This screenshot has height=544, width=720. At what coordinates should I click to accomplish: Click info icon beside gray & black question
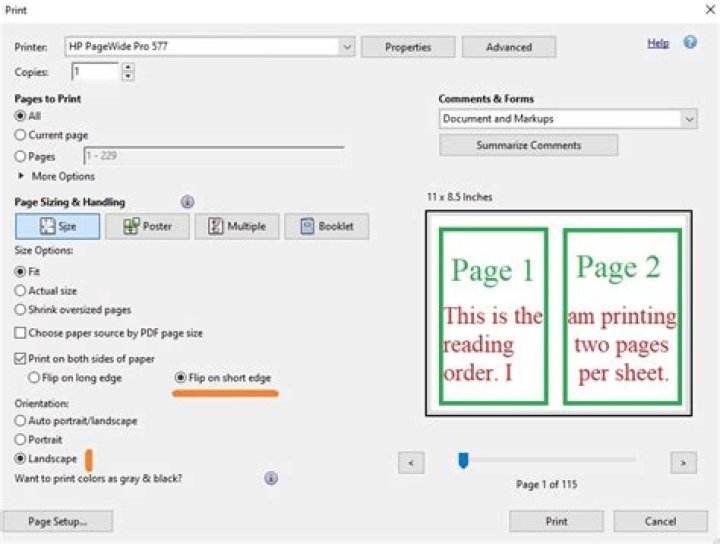click(x=271, y=478)
